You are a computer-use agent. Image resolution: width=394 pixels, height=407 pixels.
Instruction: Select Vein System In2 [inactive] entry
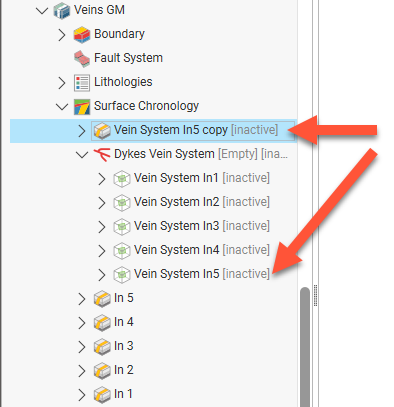click(202, 202)
